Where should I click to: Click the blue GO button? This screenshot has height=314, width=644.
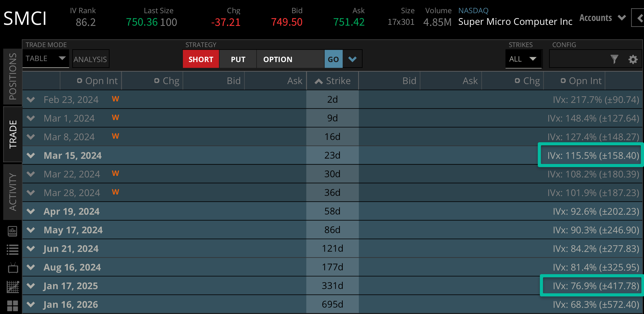click(333, 59)
